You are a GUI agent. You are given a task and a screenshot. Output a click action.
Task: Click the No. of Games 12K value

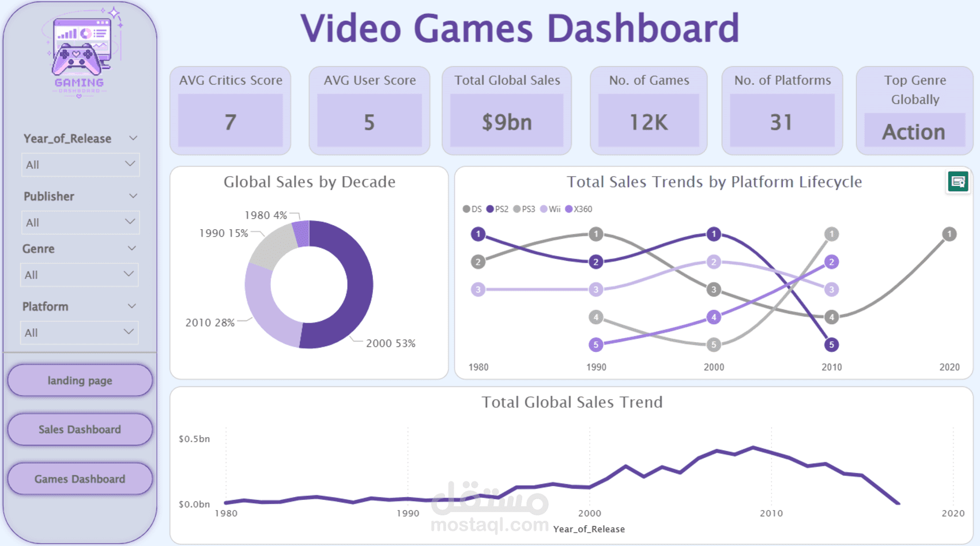(x=649, y=122)
